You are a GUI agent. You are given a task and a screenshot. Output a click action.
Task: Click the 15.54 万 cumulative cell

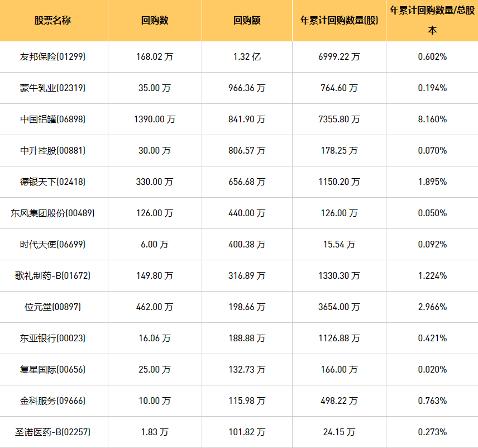tap(339, 245)
